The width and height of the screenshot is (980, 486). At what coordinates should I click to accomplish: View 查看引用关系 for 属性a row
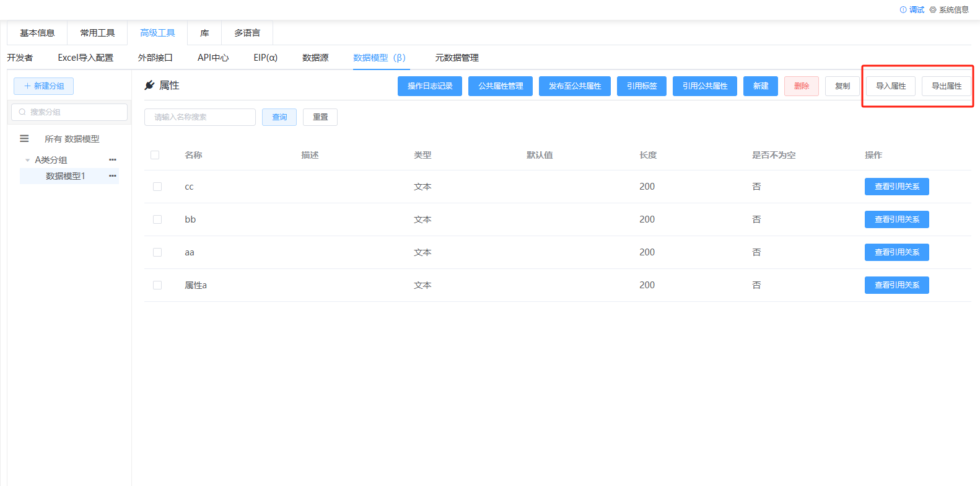pos(896,285)
